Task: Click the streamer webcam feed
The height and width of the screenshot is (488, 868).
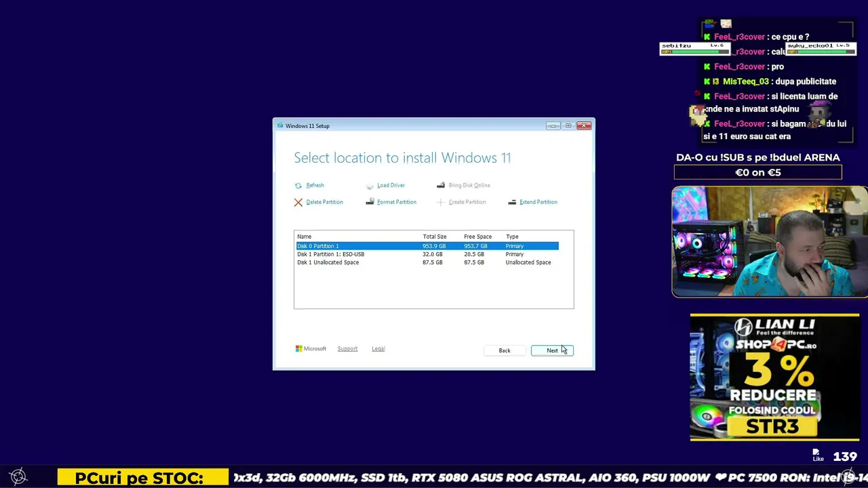Action: tap(770, 242)
